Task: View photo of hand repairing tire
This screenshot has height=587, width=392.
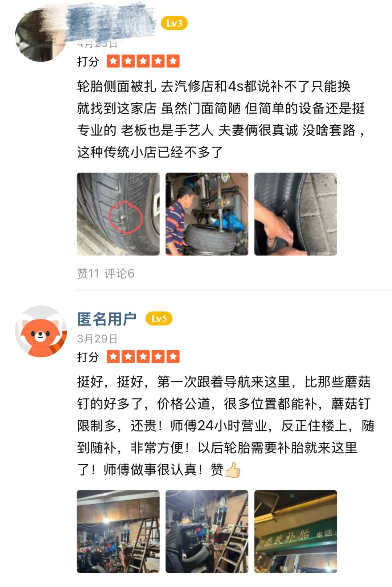Action: click(295, 214)
